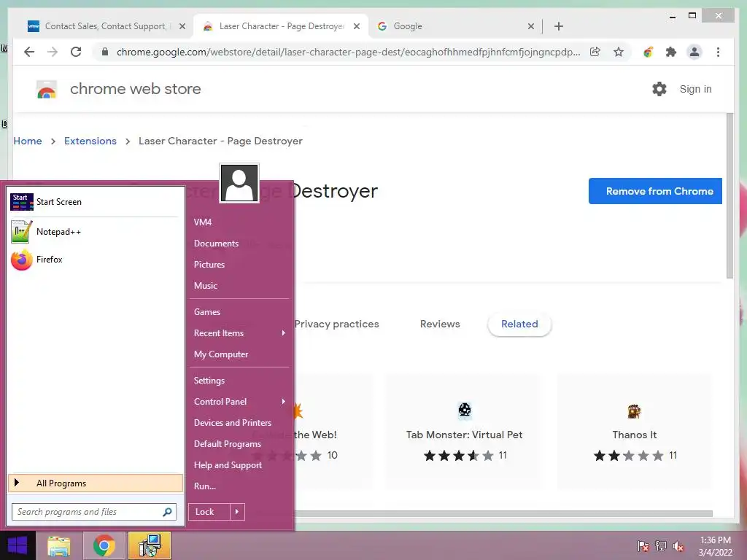Open File Explorer from taskbar
The image size is (747, 560).
58,545
